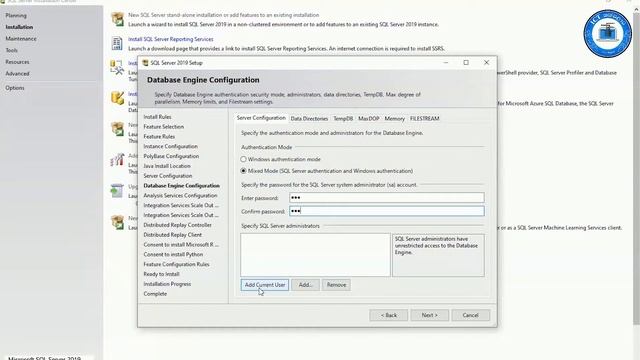Maximize the SQL Server 2019 Setup window
Image resolution: width=640 pixels, height=360 pixels.
(466, 62)
